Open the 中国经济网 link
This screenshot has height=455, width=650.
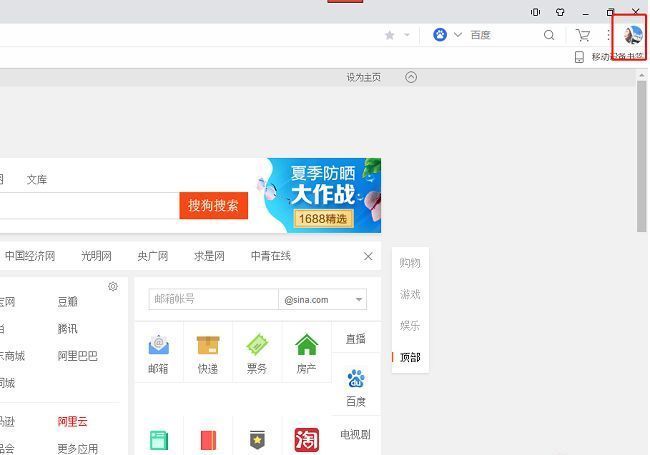tap(30, 256)
